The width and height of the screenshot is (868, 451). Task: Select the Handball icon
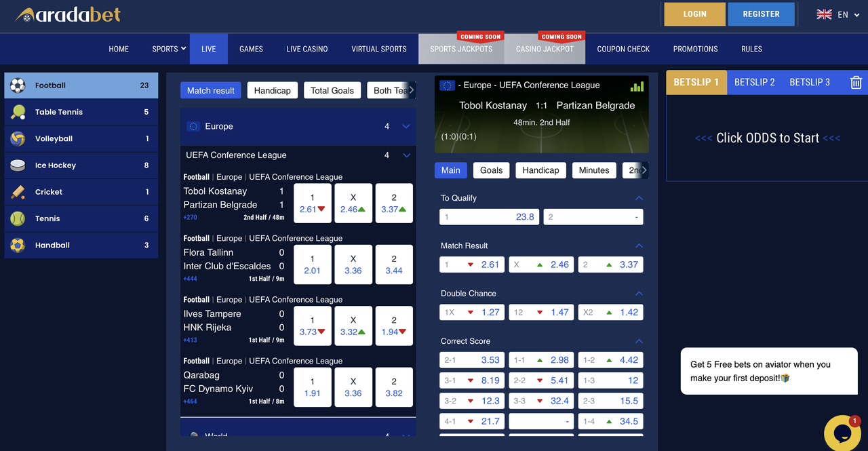tap(18, 245)
